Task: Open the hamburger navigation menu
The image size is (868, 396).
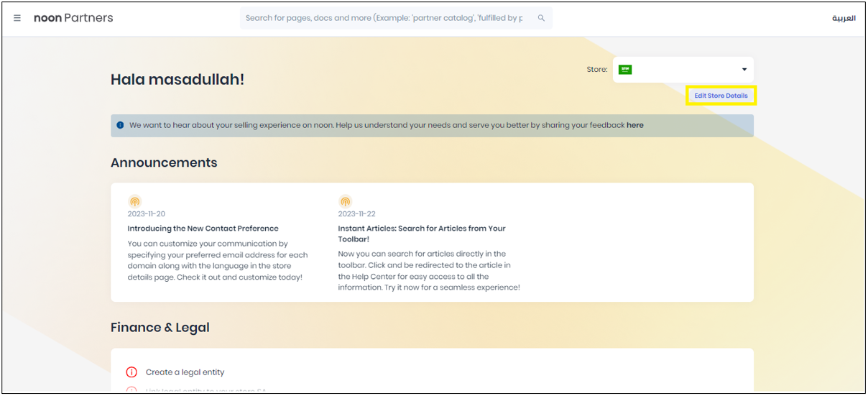Action: (x=17, y=18)
